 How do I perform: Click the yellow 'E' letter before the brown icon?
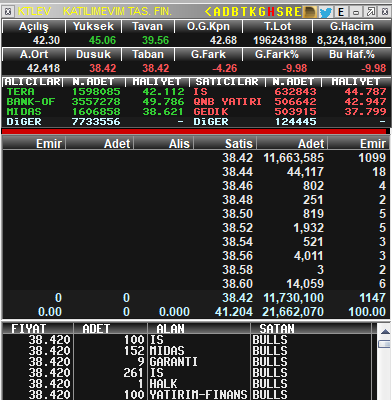pyautogui.click(x=297, y=12)
